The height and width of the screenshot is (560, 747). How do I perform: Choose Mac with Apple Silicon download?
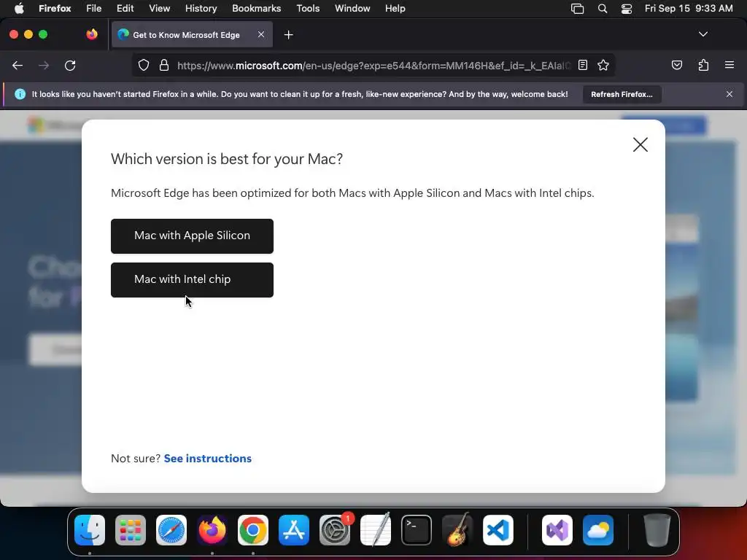(192, 236)
